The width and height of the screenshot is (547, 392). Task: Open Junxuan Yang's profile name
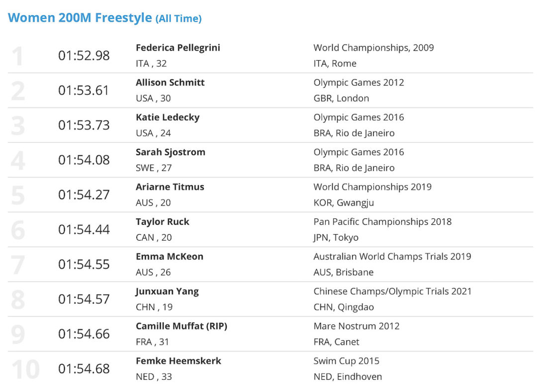click(167, 292)
